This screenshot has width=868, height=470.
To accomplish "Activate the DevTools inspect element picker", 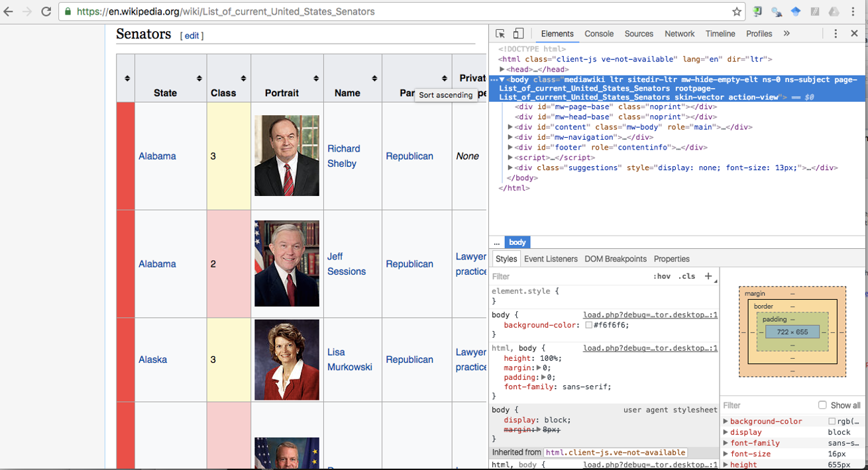I will click(500, 34).
